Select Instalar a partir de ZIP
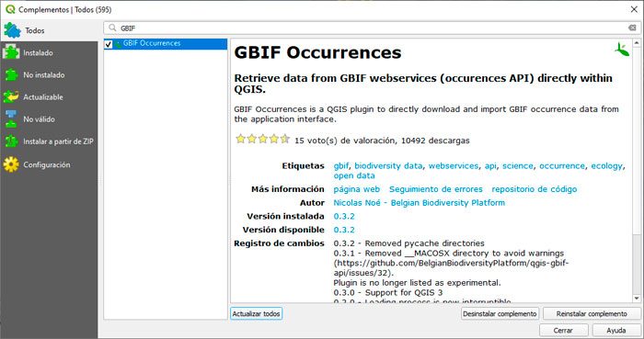 [x=49, y=141]
